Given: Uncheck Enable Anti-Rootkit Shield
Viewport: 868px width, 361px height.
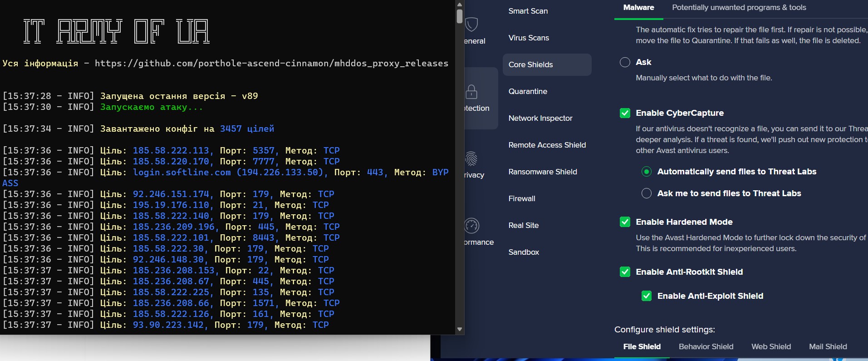Looking at the screenshot, I should [625, 272].
